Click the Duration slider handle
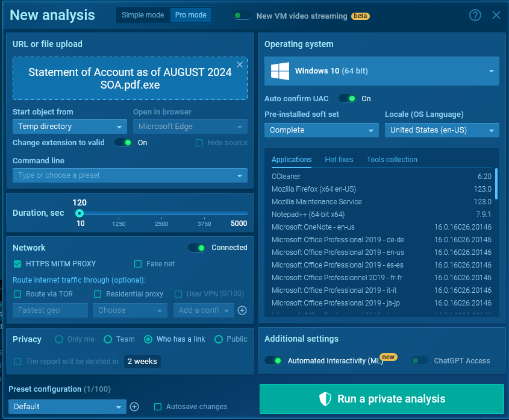The height and width of the screenshot is (420, 509). (80, 213)
